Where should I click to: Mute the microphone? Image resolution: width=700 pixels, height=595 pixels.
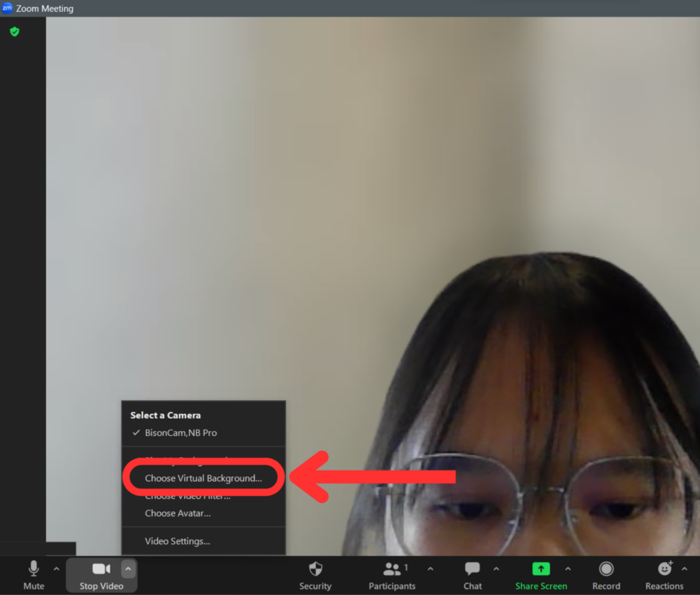[x=33, y=575]
